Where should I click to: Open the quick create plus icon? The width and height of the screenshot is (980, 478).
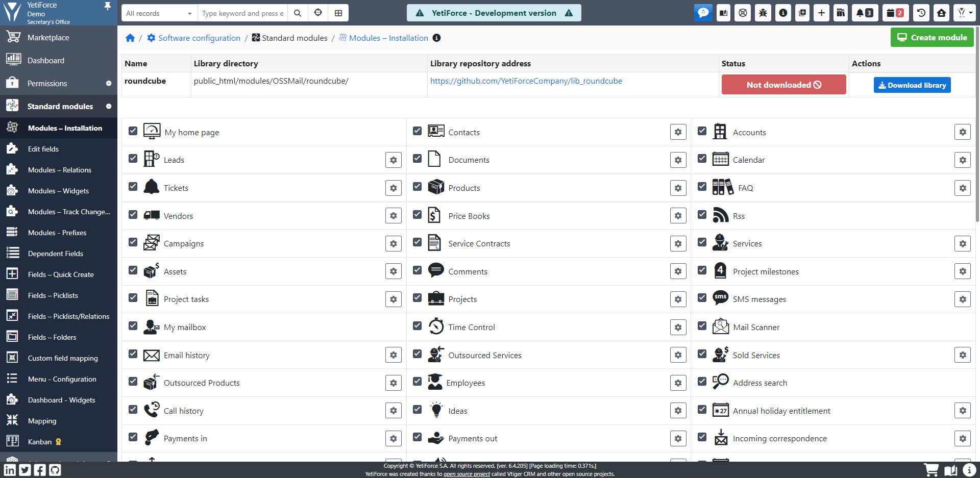pyautogui.click(x=821, y=13)
